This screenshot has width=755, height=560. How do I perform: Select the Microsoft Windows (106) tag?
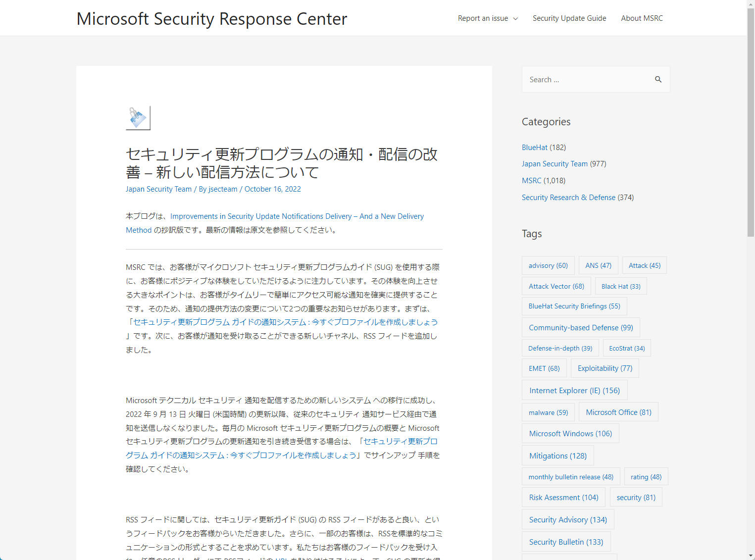click(570, 433)
